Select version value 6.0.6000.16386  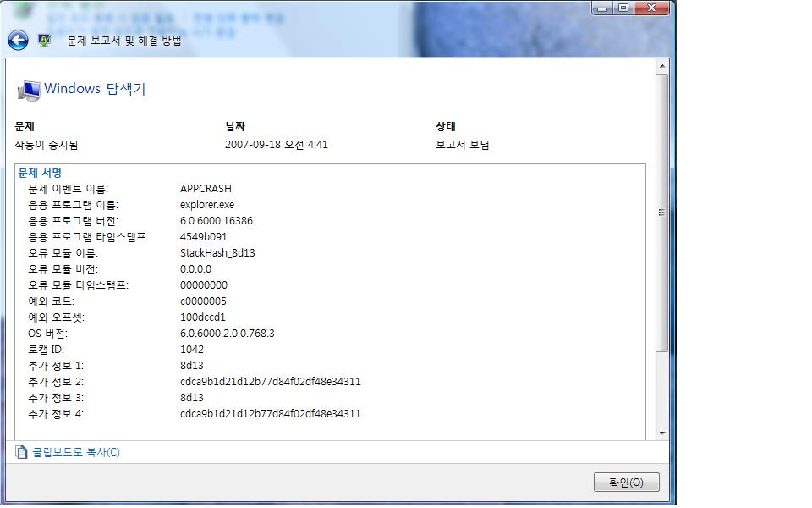(217, 221)
